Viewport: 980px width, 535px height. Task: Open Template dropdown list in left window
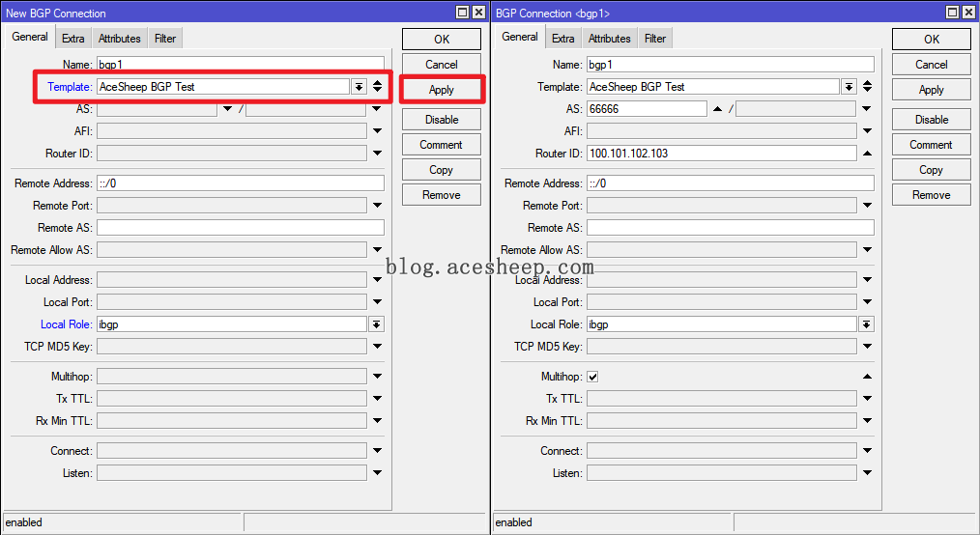(359, 87)
